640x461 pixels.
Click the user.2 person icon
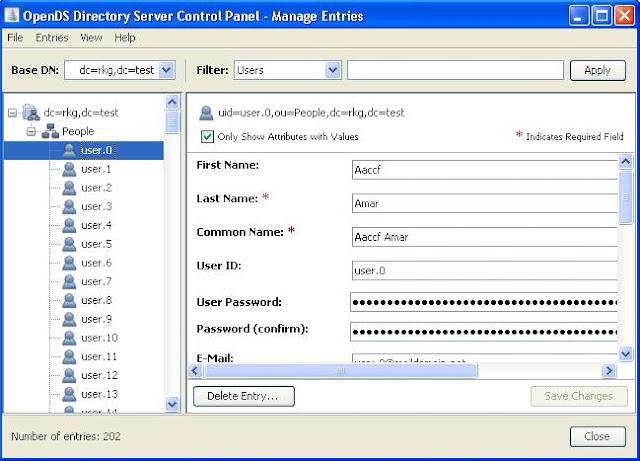[x=69, y=188]
